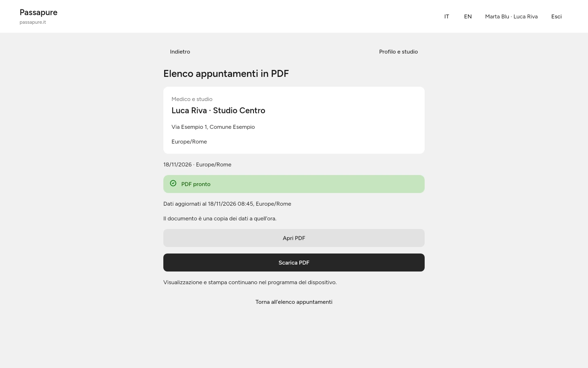This screenshot has height=368, width=588.
Task: Click the Passapure logo title
Action: (x=38, y=12)
